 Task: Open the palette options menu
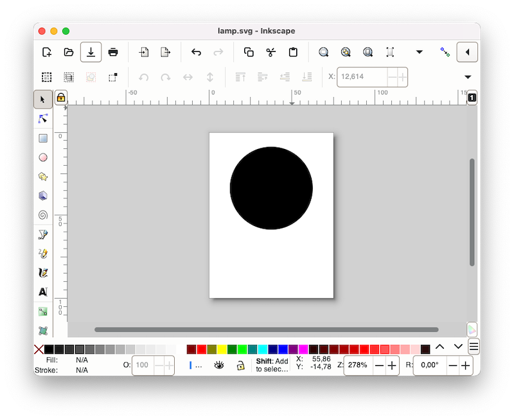coord(474,347)
